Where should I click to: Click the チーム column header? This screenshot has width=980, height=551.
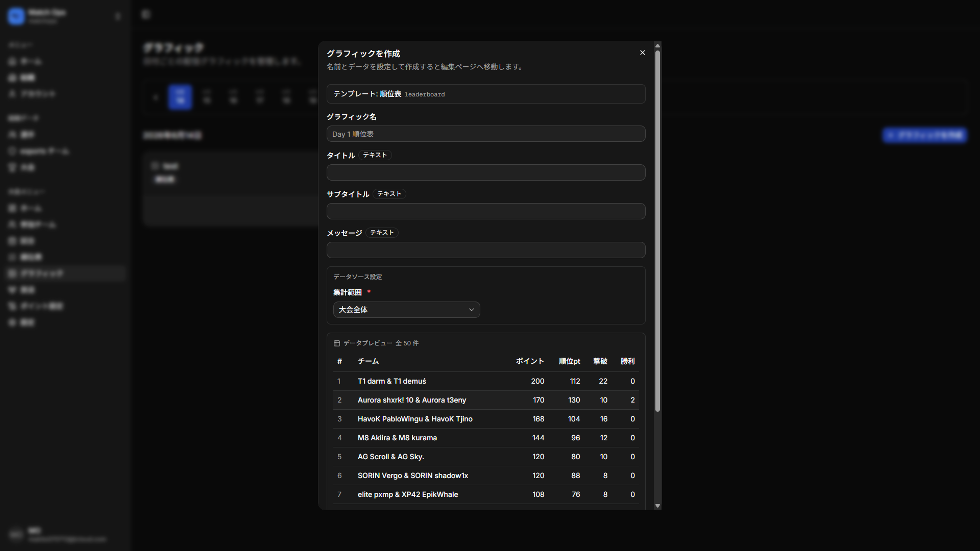point(368,361)
